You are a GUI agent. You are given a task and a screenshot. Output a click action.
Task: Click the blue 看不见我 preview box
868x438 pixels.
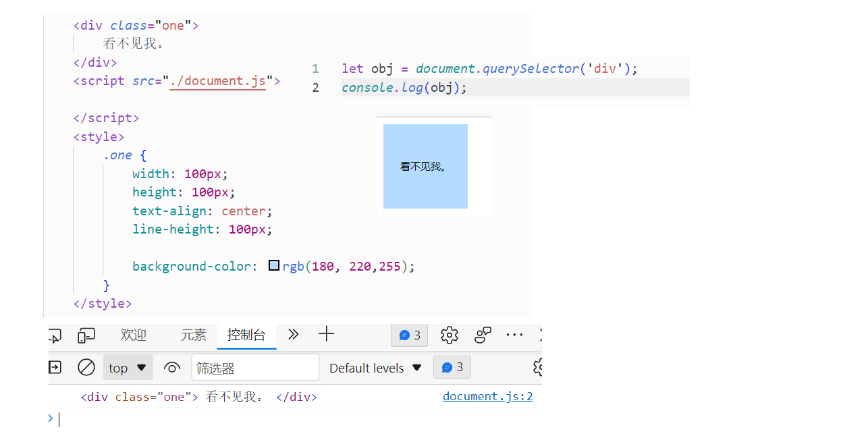[x=425, y=166]
